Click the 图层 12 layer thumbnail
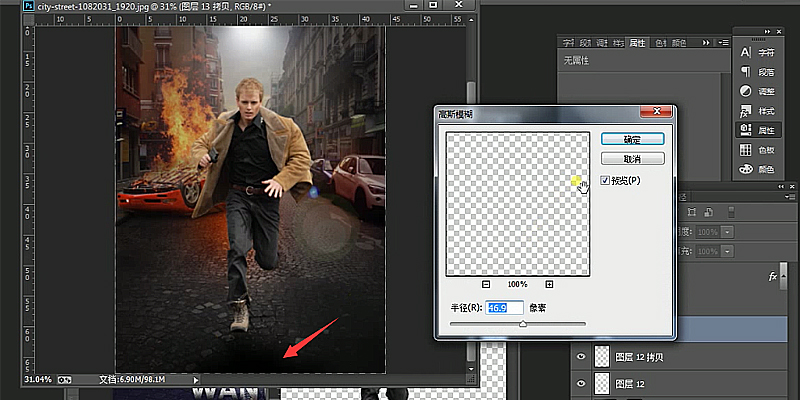This screenshot has height=400, width=800. [603, 383]
